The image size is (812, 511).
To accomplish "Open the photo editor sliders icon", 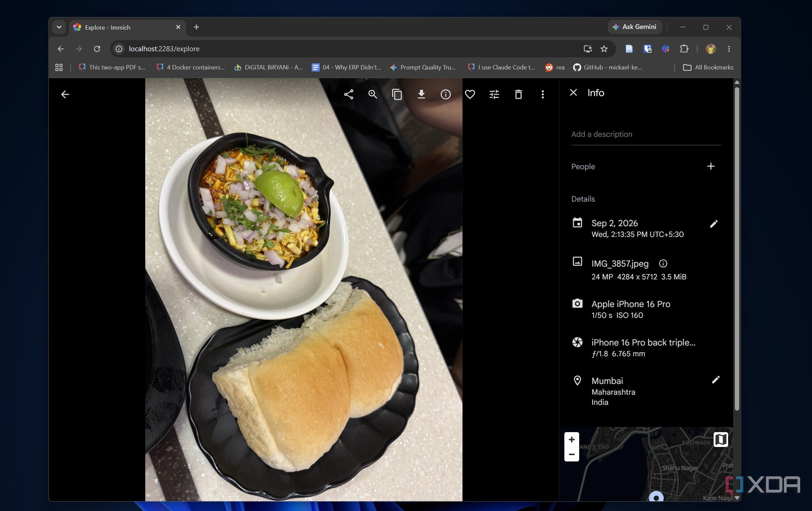I will (494, 94).
